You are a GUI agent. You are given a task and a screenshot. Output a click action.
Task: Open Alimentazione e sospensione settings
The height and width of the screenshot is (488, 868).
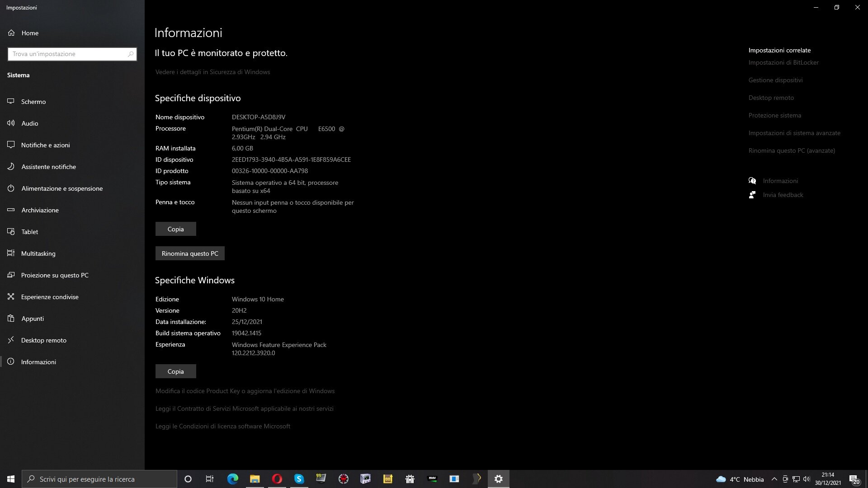[x=72, y=188]
